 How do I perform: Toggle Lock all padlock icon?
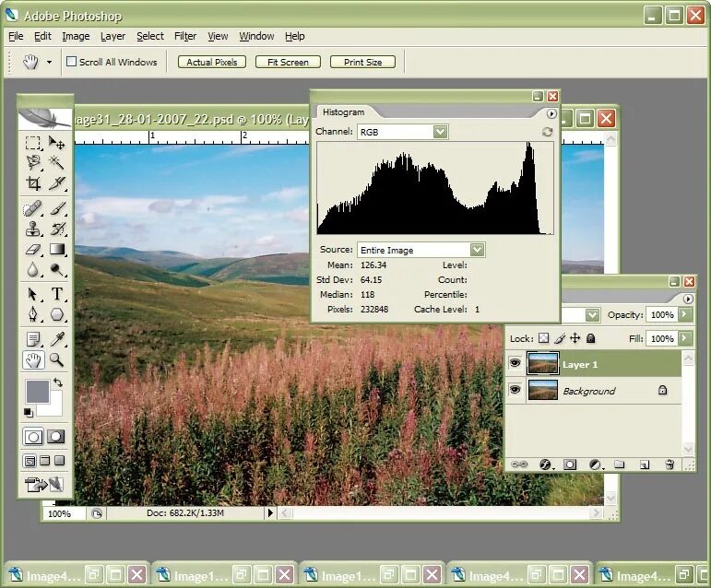pos(590,338)
